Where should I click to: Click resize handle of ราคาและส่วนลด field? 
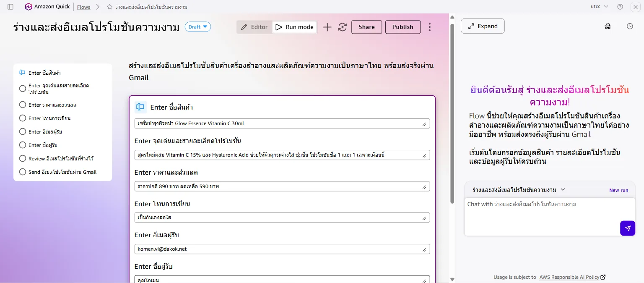[424, 187]
